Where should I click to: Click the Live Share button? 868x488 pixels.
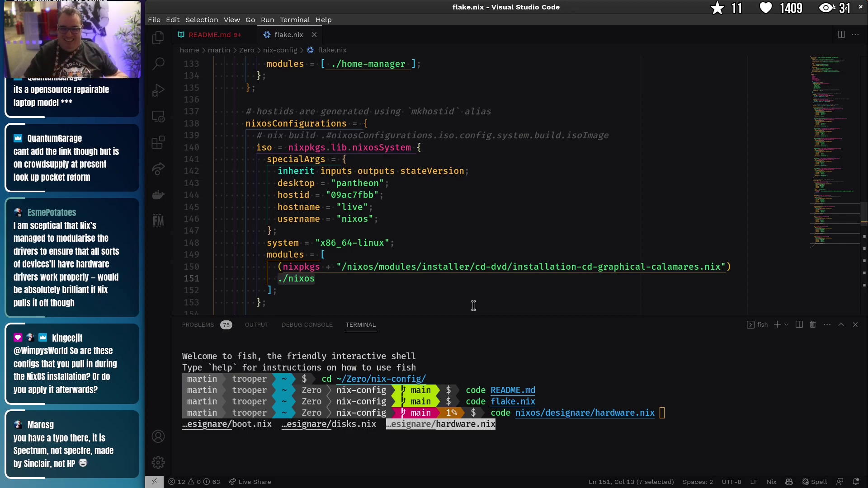click(x=250, y=482)
